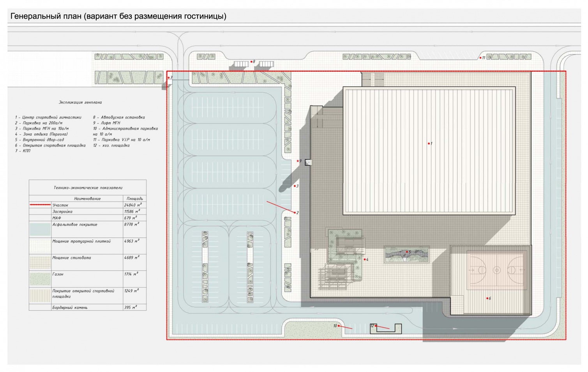Click marker 4 near the pergola rest zone
This screenshot has height=372, width=588.
click(x=364, y=259)
